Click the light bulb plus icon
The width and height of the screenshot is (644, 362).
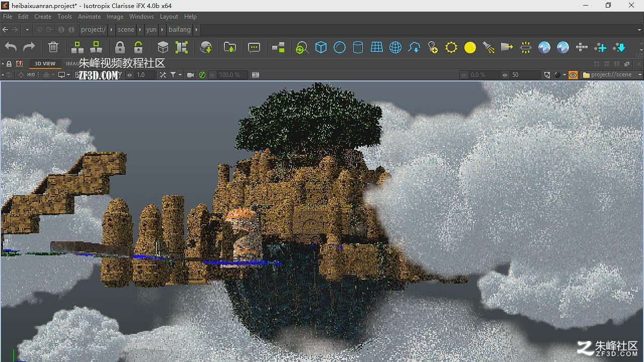(433, 47)
